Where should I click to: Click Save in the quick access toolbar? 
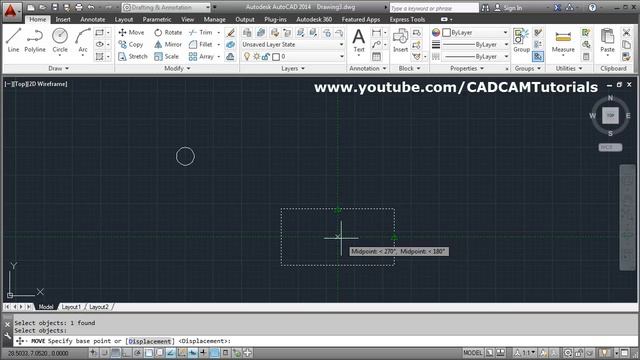(x=55, y=7)
